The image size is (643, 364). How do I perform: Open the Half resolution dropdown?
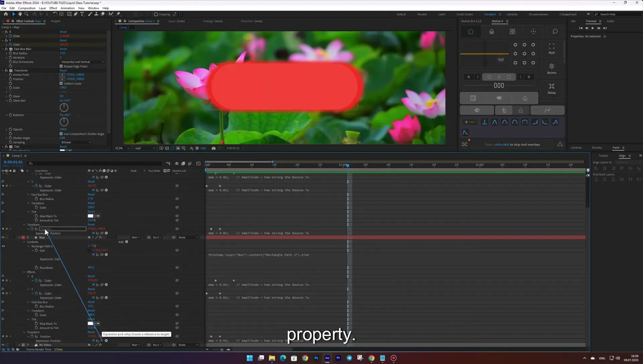point(145,148)
